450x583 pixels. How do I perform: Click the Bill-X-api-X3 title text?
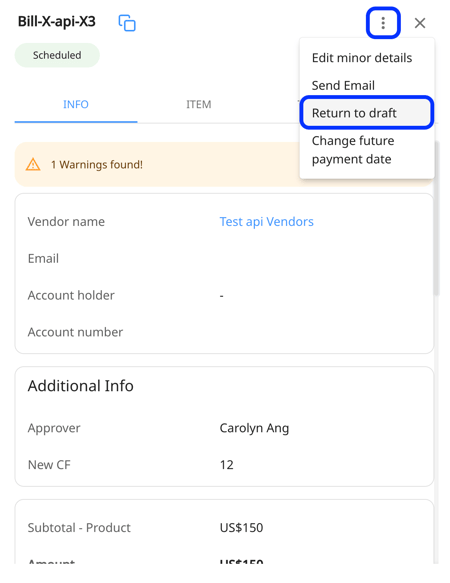pyautogui.click(x=57, y=22)
